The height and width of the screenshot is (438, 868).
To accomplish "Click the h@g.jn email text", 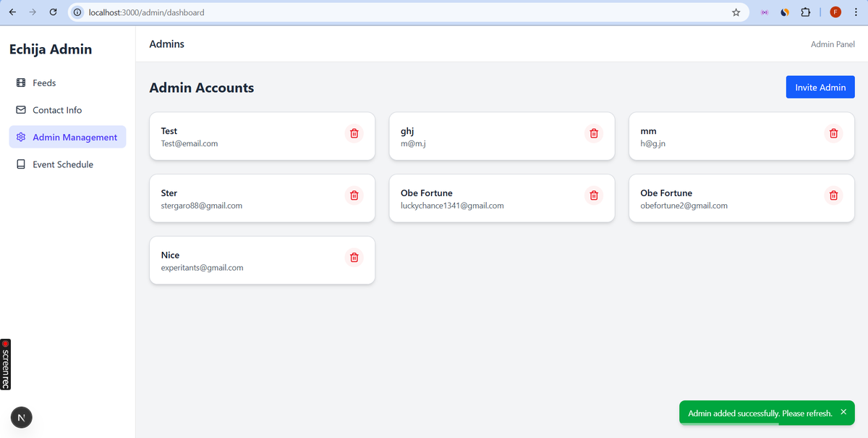I will click(x=652, y=143).
